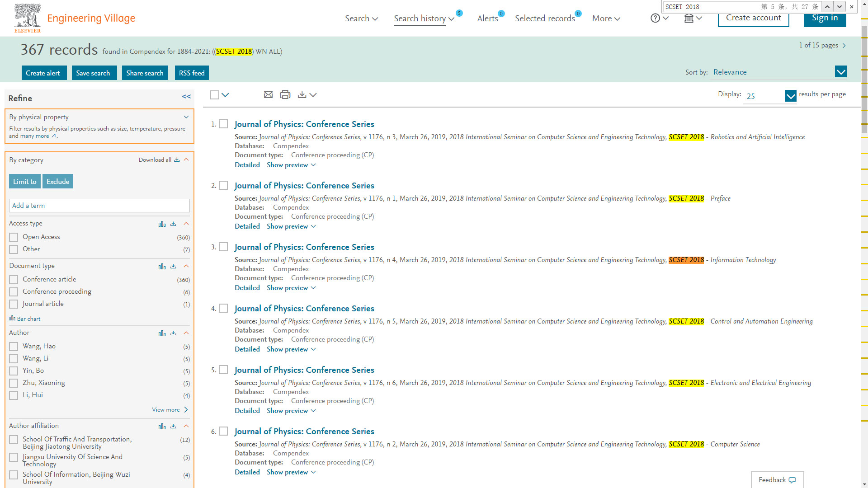Open the institution building icon menu
Screen dimensions: 868x488
689,18
